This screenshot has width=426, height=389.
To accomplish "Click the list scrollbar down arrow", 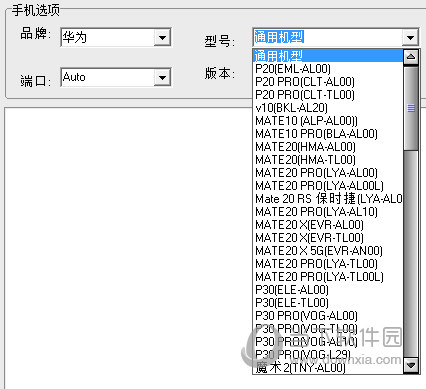I will [x=411, y=366].
